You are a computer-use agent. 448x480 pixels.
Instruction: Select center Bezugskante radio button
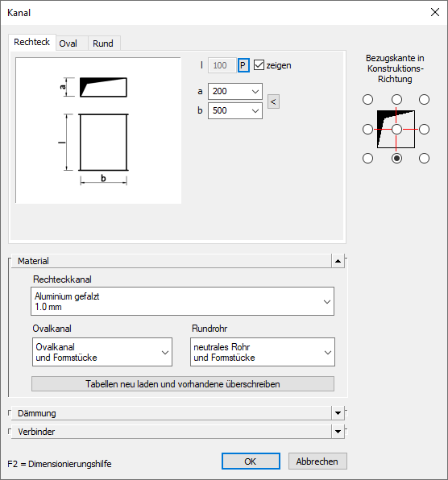[x=396, y=129]
